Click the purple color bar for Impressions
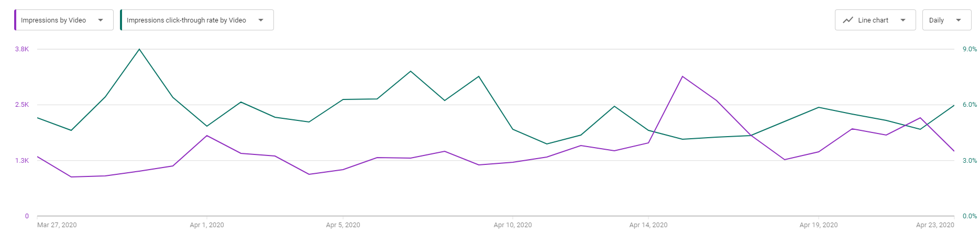Viewport: 980px width, 234px height. click(15, 20)
